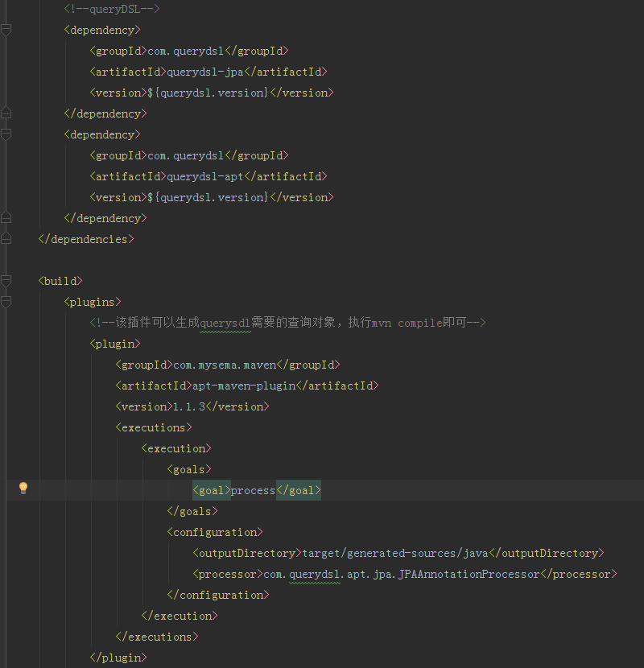Place cursor on version number 1.1.3

(189, 406)
